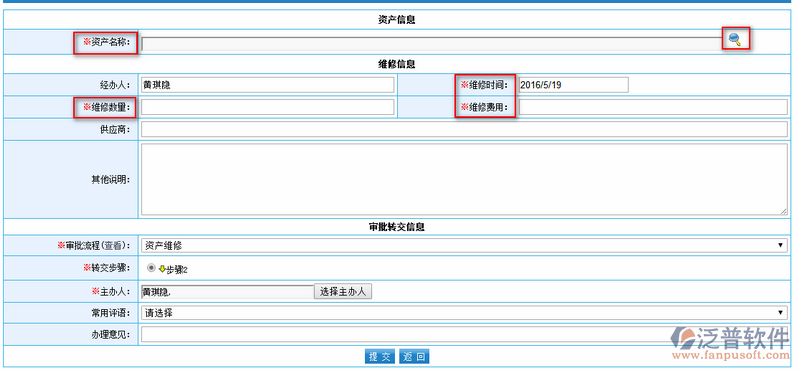Click the 主办人 name field

pyautogui.click(x=228, y=291)
